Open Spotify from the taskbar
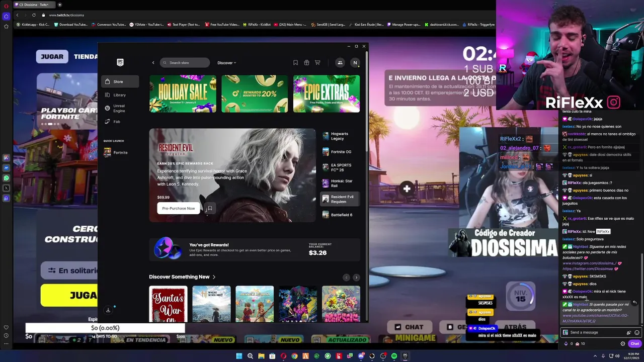 click(x=394, y=356)
